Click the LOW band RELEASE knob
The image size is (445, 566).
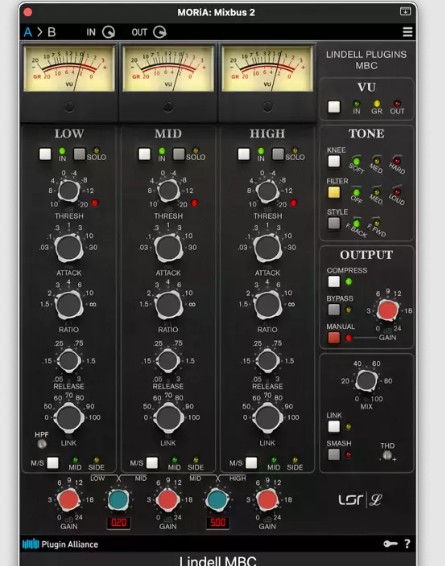(69, 361)
